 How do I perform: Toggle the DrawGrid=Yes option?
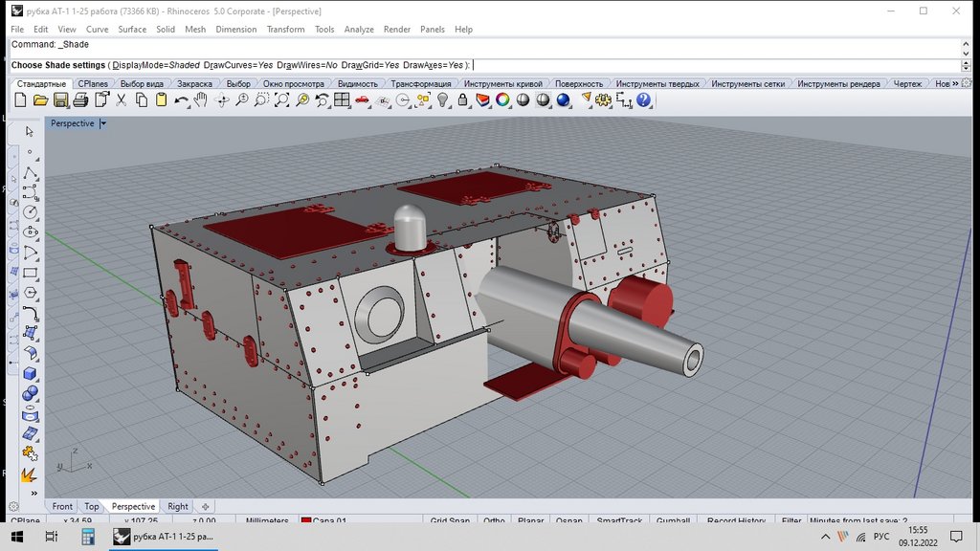click(370, 65)
